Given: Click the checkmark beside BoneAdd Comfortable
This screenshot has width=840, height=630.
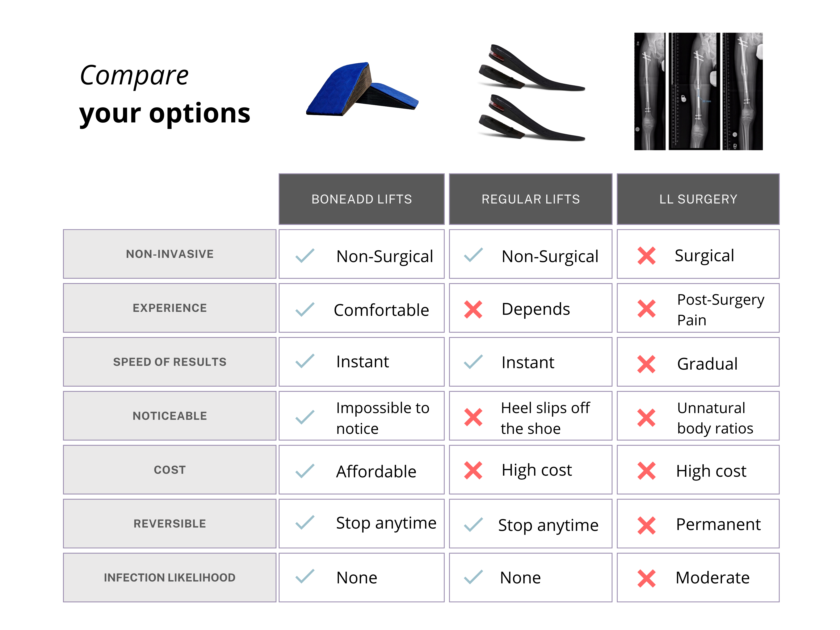Looking at the screenshot, I should (305, 309).
